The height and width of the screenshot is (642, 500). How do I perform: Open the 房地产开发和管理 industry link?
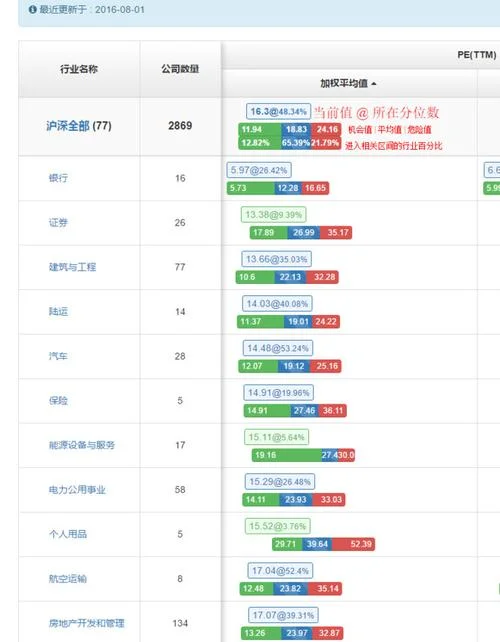[86, 624]
